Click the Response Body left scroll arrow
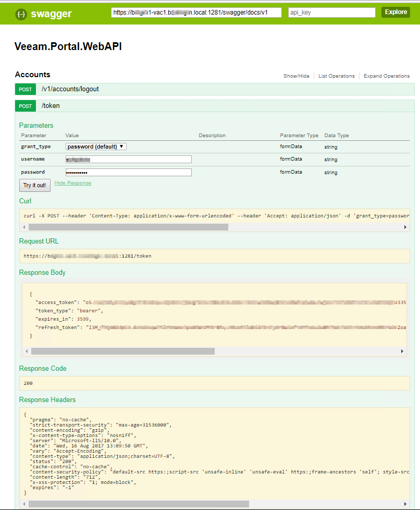The height and width of the screenshot is (510, 420). click(27, 351)
